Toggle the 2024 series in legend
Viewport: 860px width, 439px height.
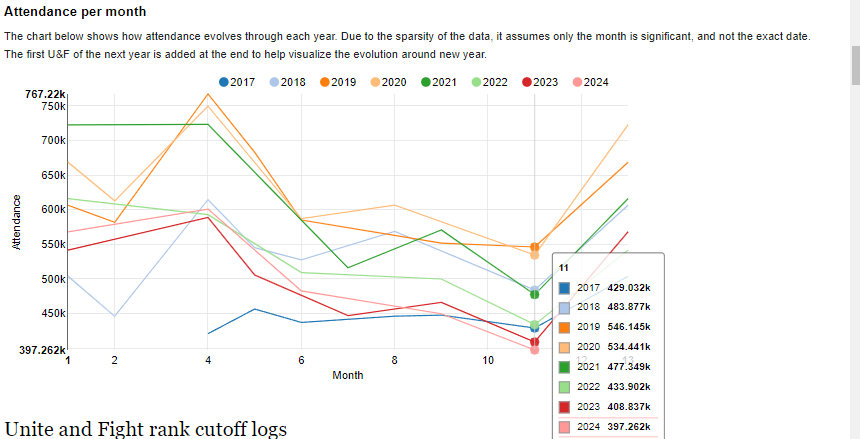(x=590, y=82)
